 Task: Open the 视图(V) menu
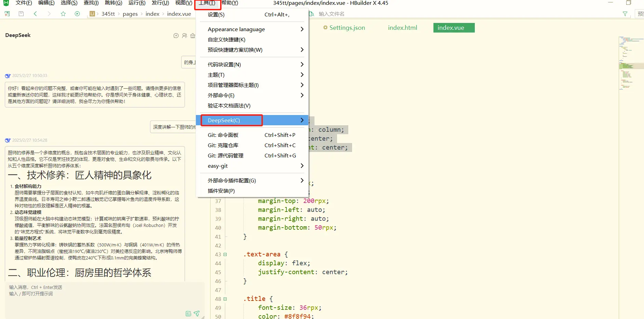(184, 3)
